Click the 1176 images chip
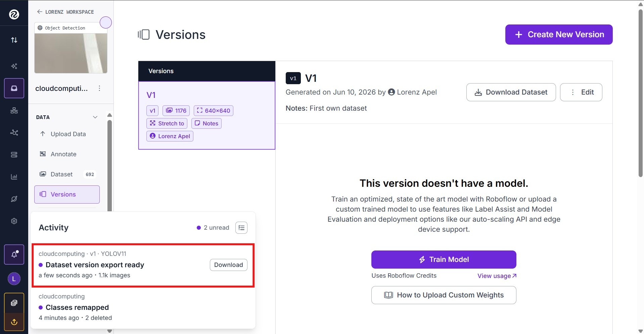 coord(176,111)
